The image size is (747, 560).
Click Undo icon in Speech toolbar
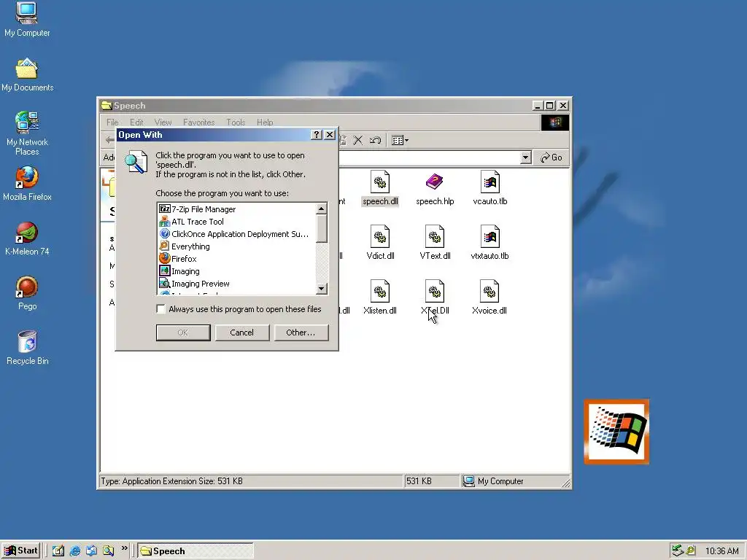pyautogui.click(x=376, y=140)
